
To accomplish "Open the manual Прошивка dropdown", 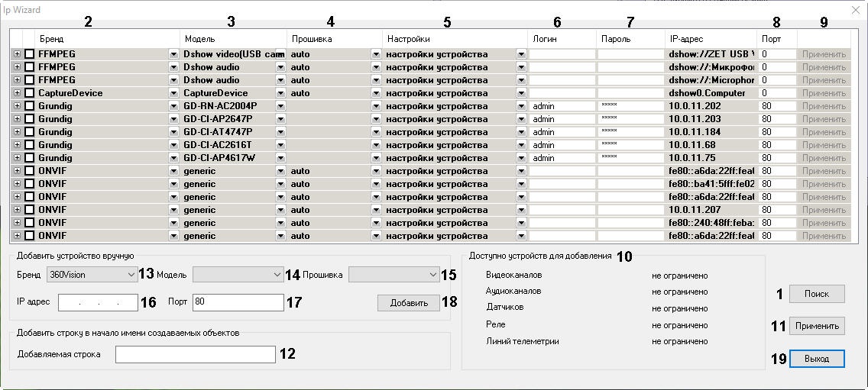I will [x=432, y=274].
